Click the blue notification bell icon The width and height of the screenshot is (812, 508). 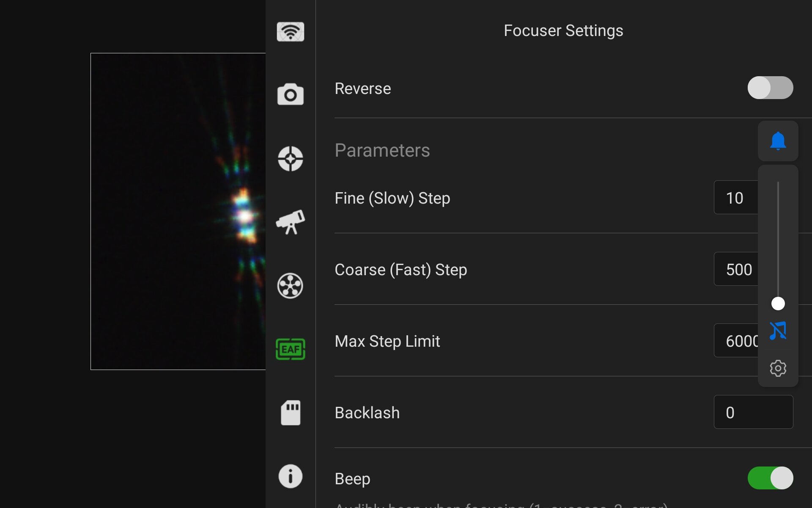coord(778,141)
